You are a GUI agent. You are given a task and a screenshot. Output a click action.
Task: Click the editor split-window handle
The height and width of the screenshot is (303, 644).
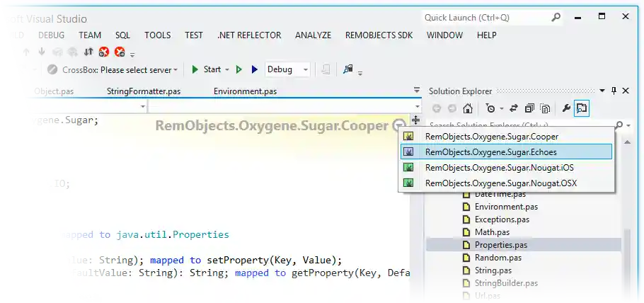click(415, 120)
